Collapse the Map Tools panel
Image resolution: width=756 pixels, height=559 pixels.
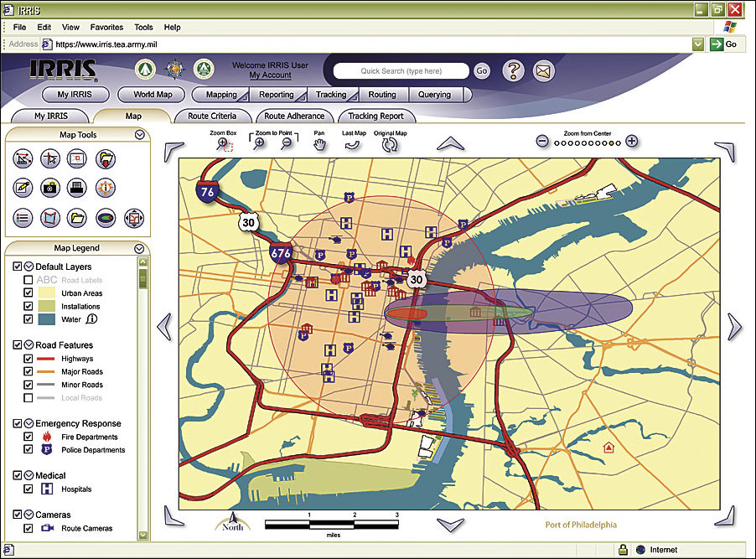[x=140, y=135]
